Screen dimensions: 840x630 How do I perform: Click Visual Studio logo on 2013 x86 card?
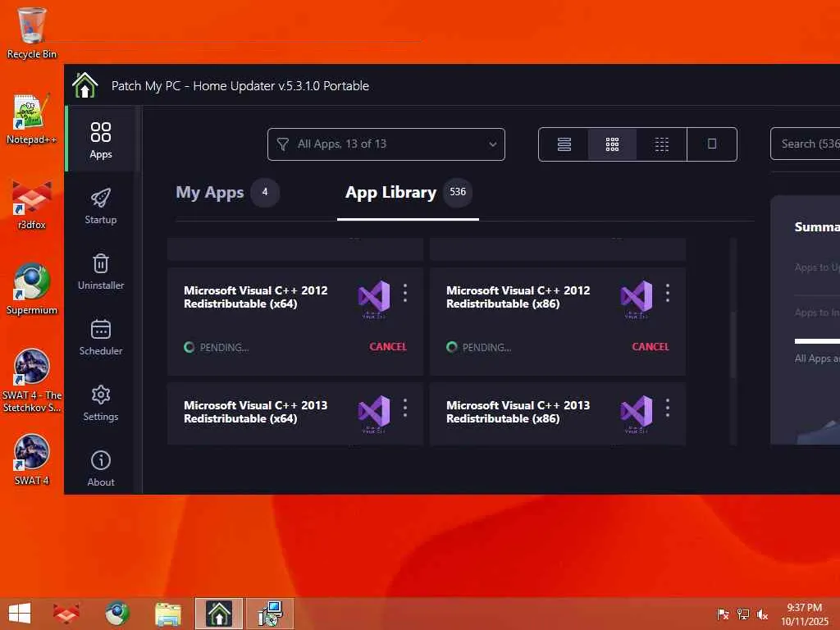(x=637, y=414)
